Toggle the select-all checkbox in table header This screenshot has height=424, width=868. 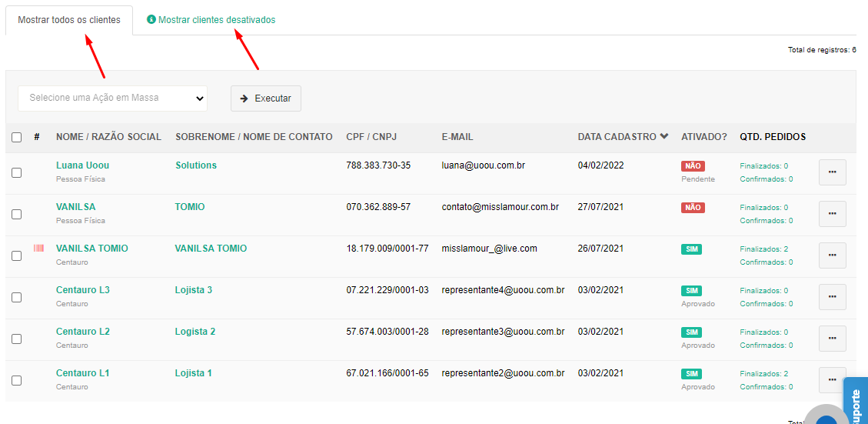[x=17, y=137]
